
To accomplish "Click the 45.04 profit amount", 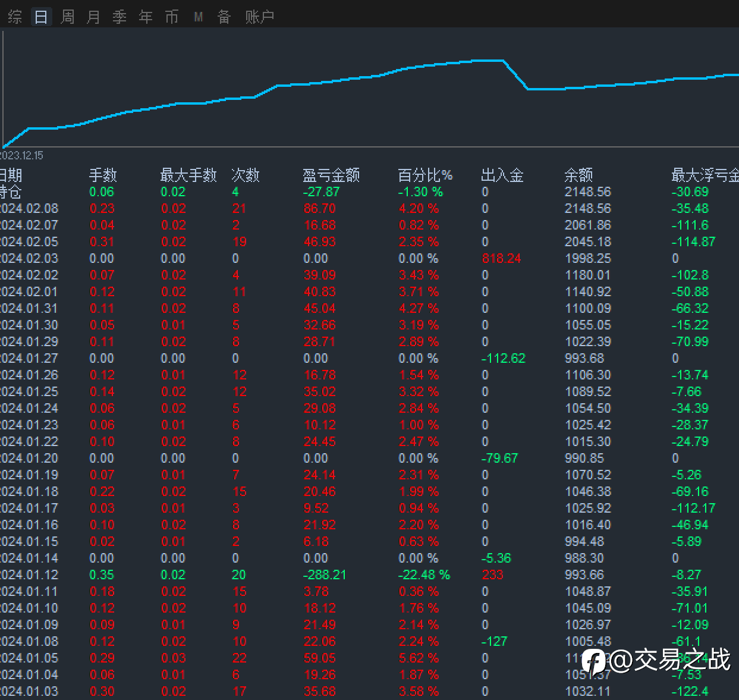I will 319,309.
